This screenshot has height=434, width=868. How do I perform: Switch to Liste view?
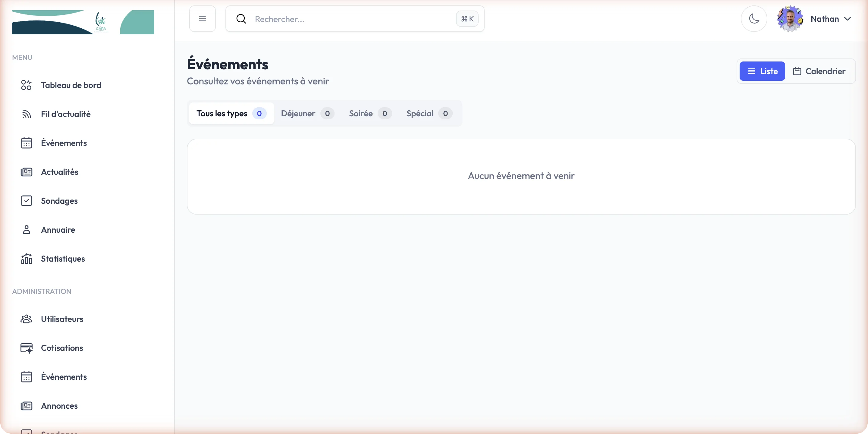click(762, 71)
